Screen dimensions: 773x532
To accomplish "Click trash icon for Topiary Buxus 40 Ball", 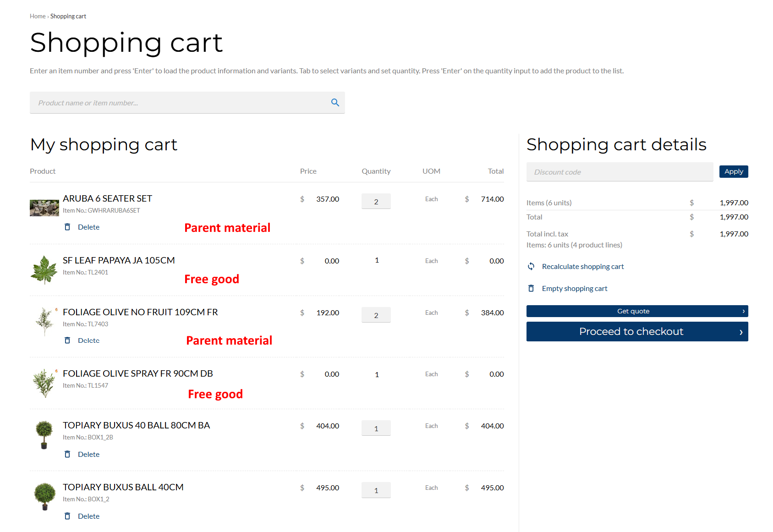I will [67, 454].
